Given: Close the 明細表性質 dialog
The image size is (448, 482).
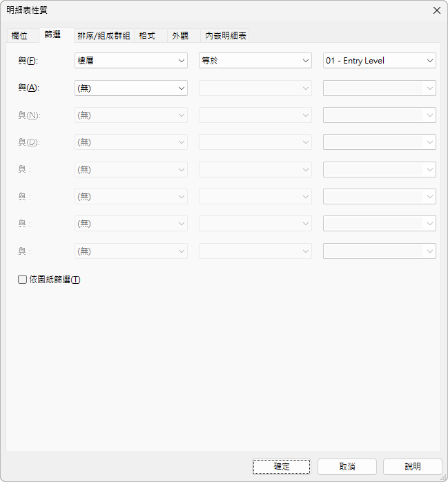Looking at the screenshot, I should pyautogui.click(x=436, y=10).
